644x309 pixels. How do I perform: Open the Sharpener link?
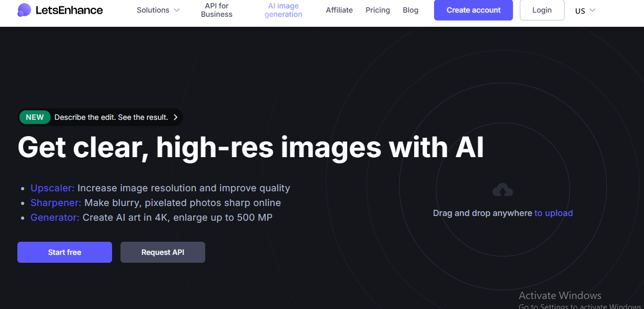click(x=56, y=203)
